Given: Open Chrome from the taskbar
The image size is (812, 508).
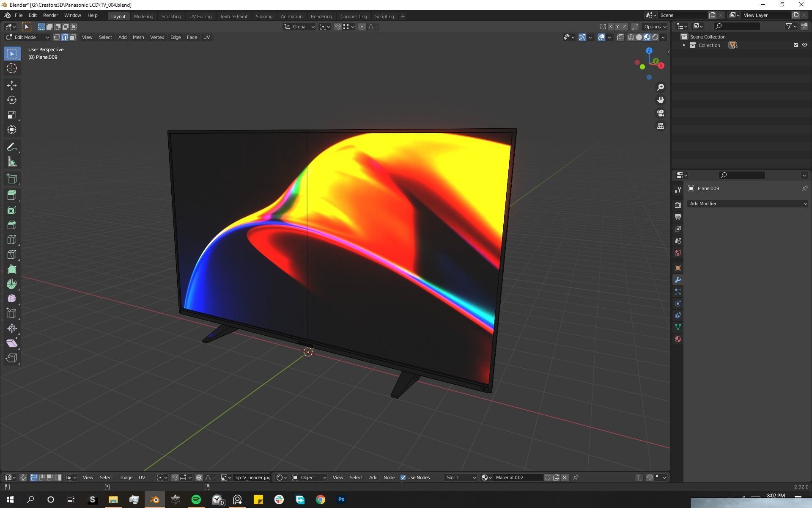Looking at the screenshot, I should (321, 500).
